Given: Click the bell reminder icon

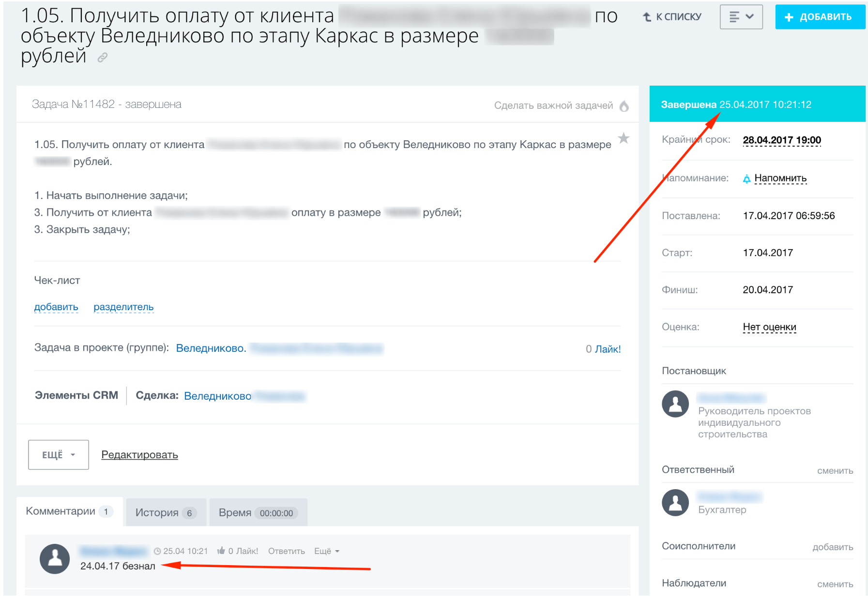Looking at the screenshot, I should pyautogui.click(x=746, y=179).
